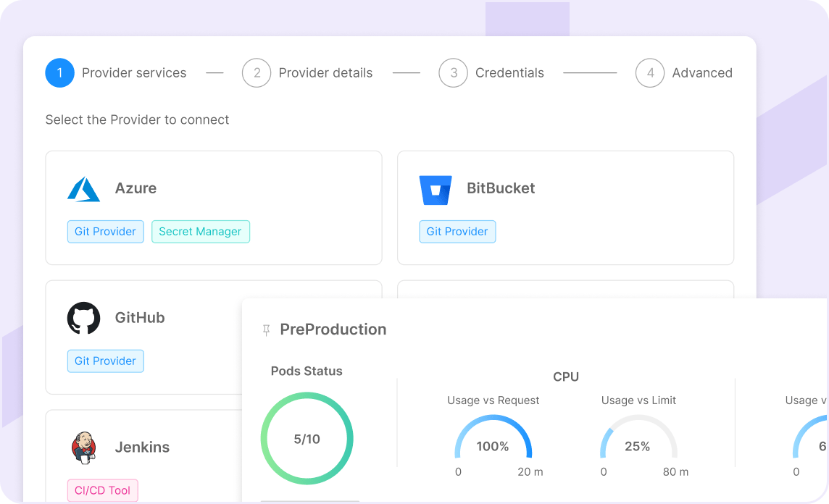This screenshot has width=829, height=504.
Task: Select step 4 circle for Advanced
Action: 650,73
